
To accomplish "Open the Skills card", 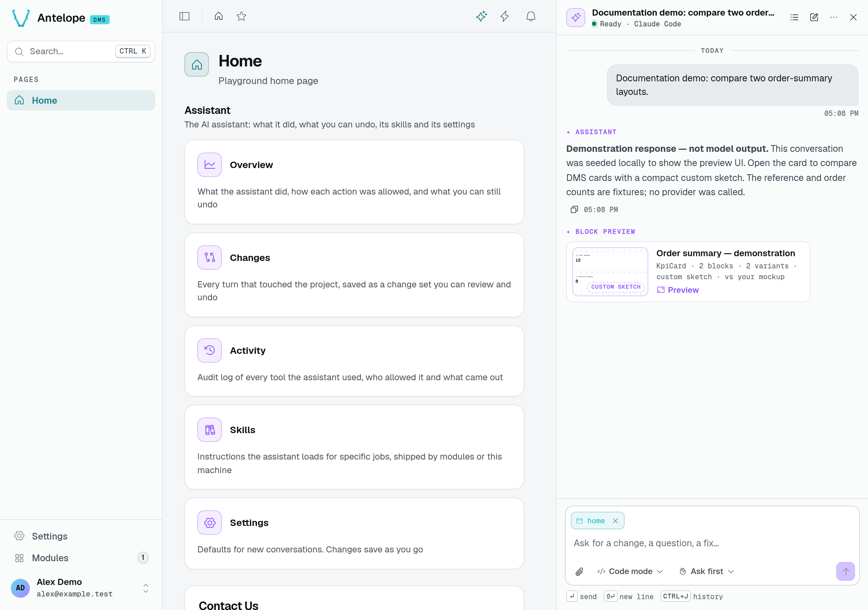I will [354, 447].
